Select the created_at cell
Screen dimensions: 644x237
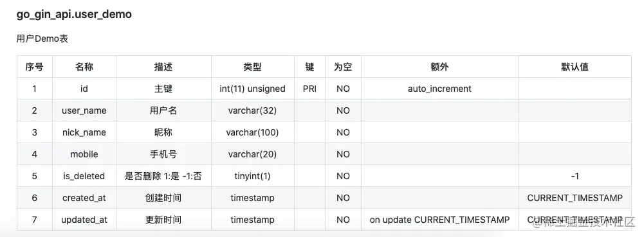pyautogui.click(x=84, y=198)
